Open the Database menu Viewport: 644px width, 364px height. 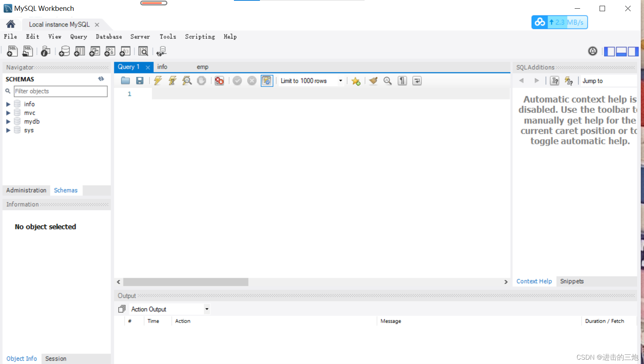click(x=109, y=36)
